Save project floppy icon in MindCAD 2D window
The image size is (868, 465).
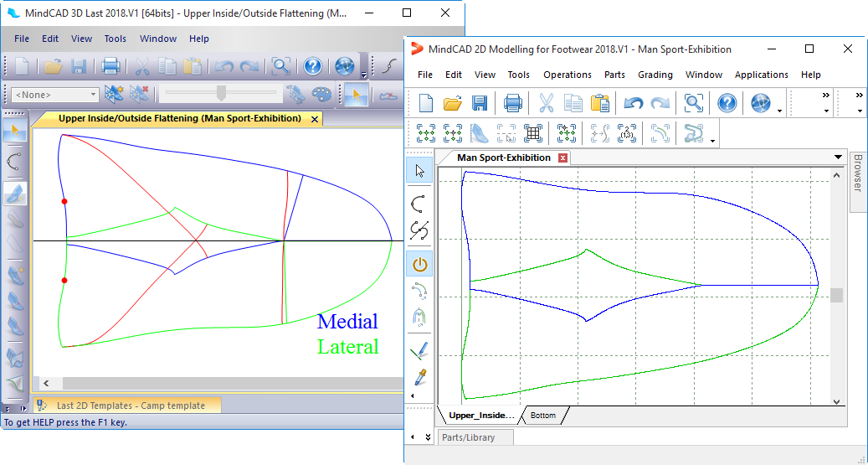click(479, 103)
